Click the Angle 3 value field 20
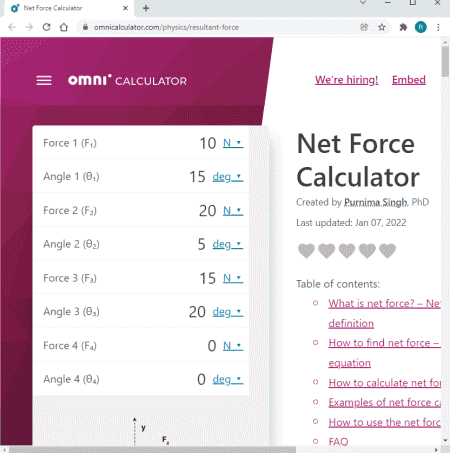The width and height of the screenshot is (450, 453). click(197, 312)
